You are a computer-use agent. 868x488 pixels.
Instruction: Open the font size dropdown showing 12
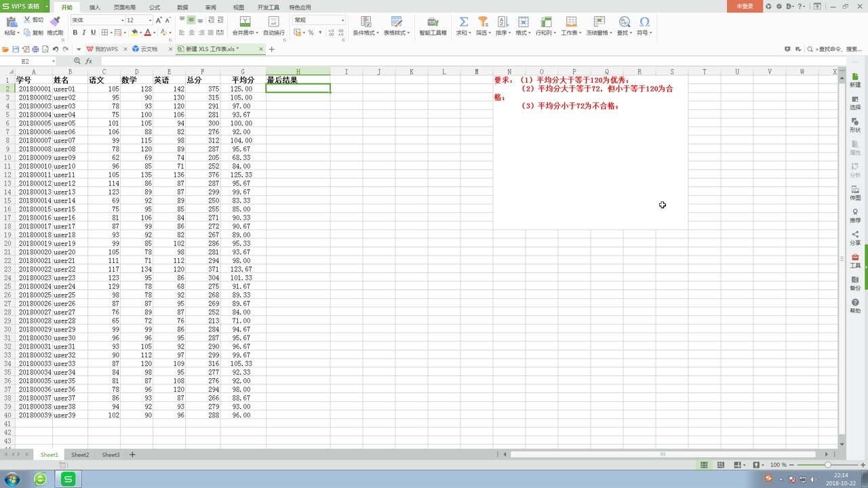pyautogui.click(x=150, y=20)
